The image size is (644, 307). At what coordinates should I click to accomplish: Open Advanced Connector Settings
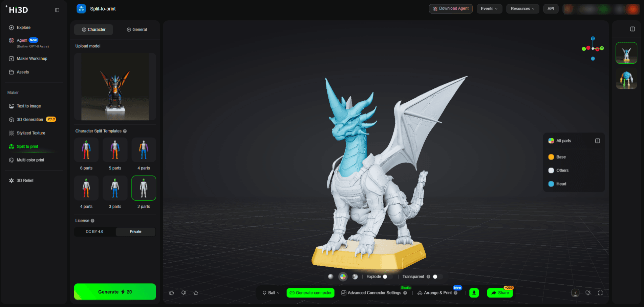tap(374, 293)
